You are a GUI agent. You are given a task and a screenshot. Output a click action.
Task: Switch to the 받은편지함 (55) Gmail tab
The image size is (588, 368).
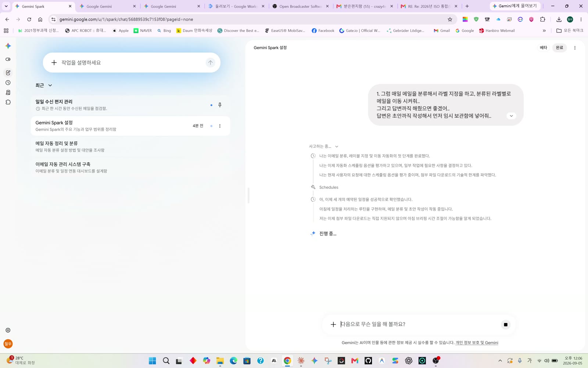364,6
